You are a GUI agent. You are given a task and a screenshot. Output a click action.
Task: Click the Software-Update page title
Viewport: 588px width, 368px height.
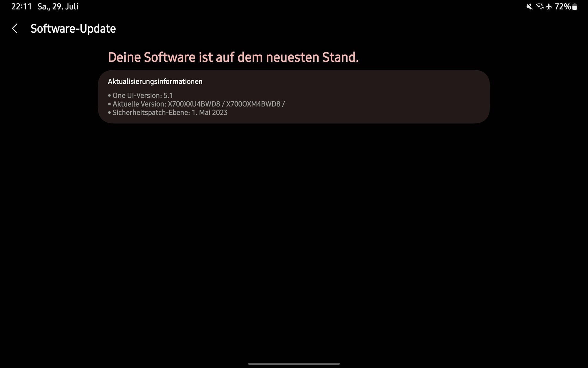click(x=73, y=29)
